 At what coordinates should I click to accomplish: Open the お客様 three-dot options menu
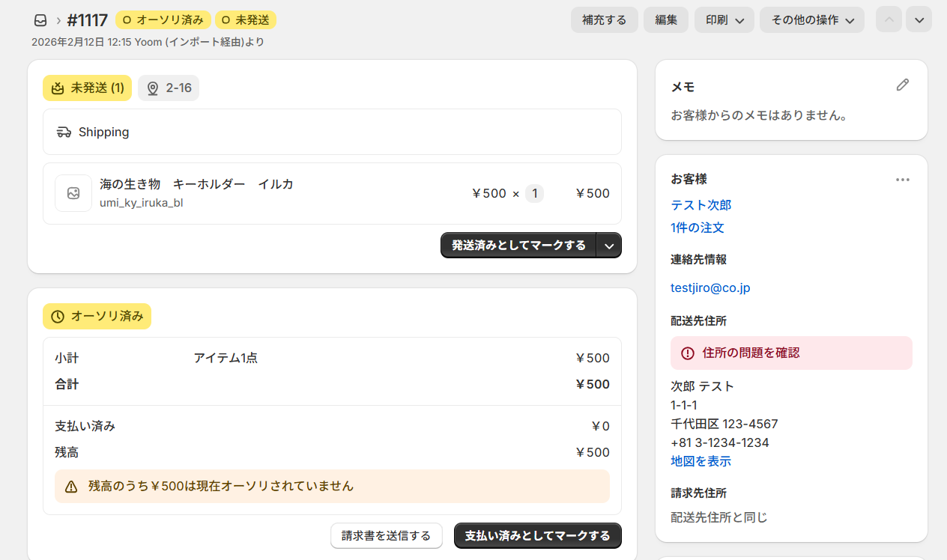click(x=903, y=180)
